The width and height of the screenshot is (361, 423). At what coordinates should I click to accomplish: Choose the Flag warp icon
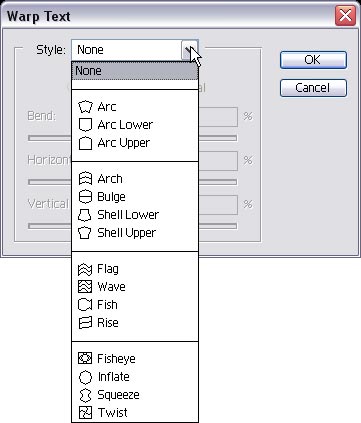pos(85,269)
